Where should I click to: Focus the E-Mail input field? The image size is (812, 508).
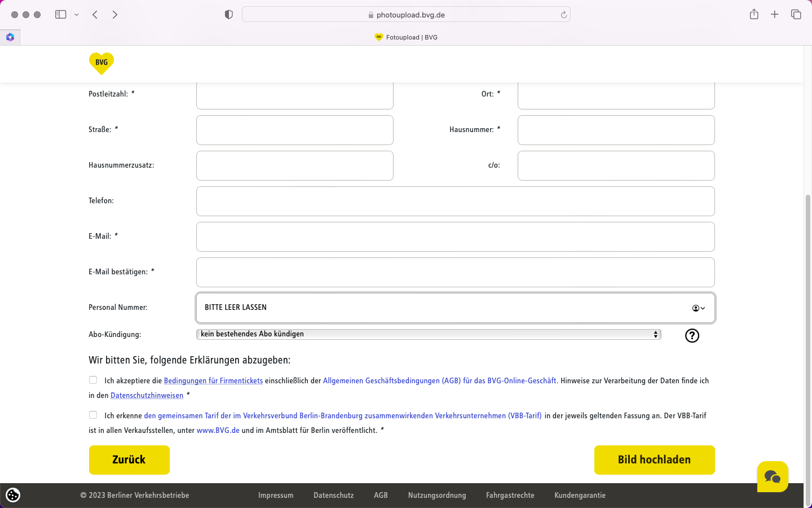(456, 237)
